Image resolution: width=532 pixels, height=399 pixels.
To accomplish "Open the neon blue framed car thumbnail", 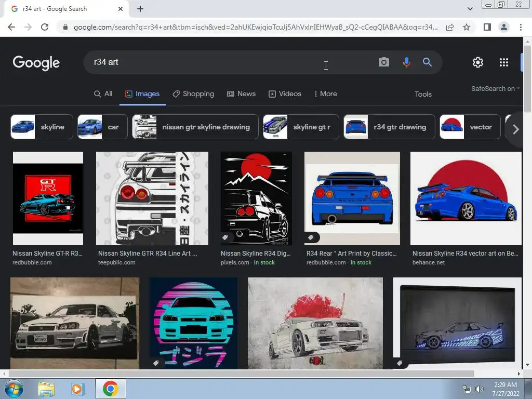I will [457, 323].
